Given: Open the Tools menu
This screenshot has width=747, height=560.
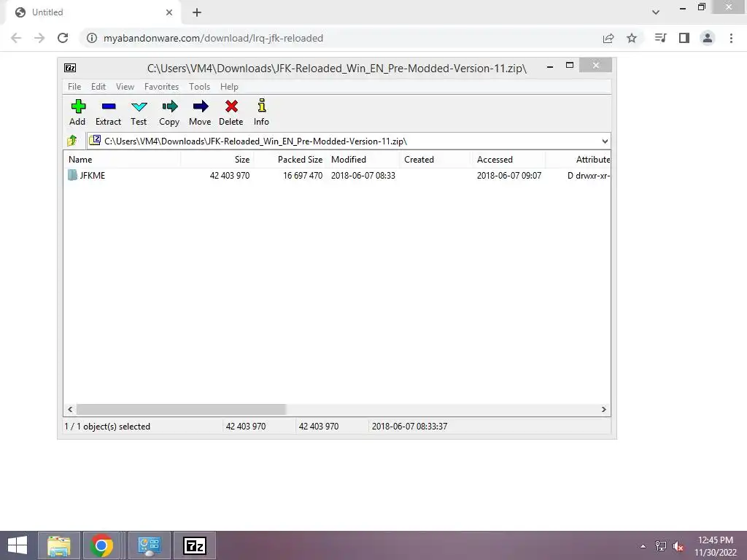Looking at the screenshot, I should 199,87.
